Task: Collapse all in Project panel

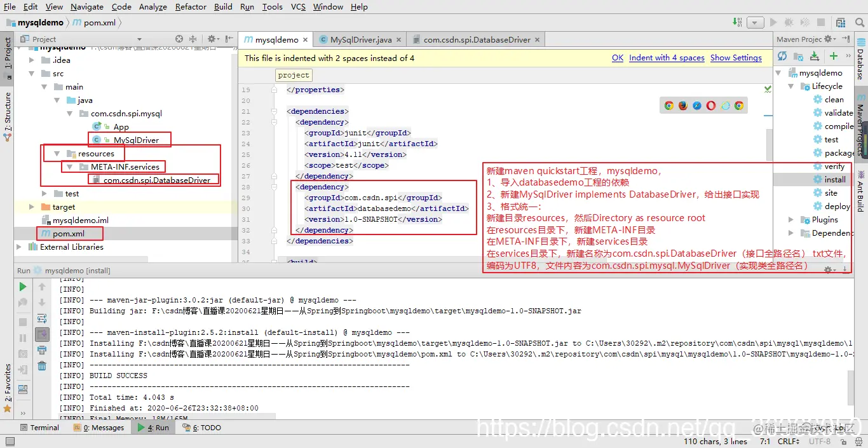Action: coord(193,39)
